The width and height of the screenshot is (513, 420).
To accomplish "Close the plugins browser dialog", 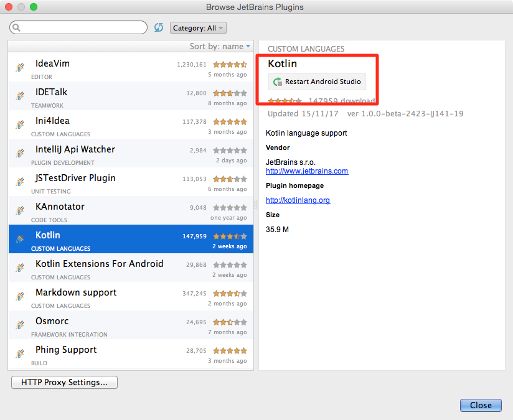I will (481, 405).
